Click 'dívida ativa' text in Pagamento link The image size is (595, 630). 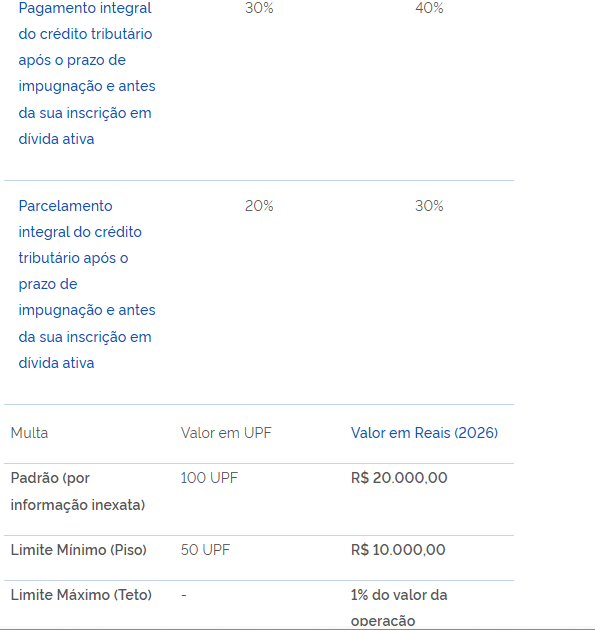56,139
